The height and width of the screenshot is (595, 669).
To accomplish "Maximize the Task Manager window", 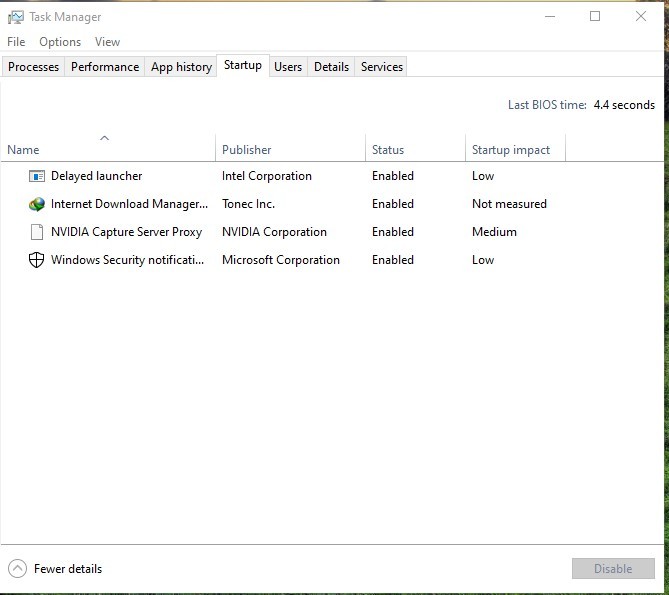I will tap(595, 17).
